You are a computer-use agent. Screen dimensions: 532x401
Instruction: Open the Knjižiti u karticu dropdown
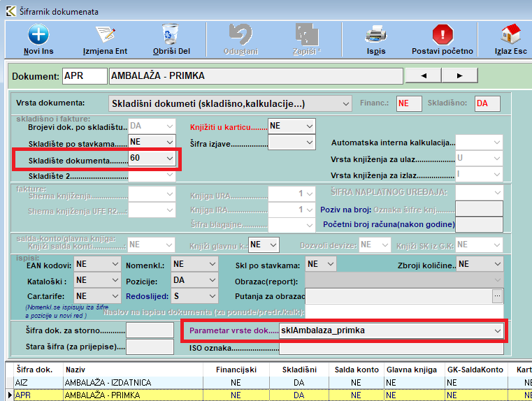(x=310, y=126)
